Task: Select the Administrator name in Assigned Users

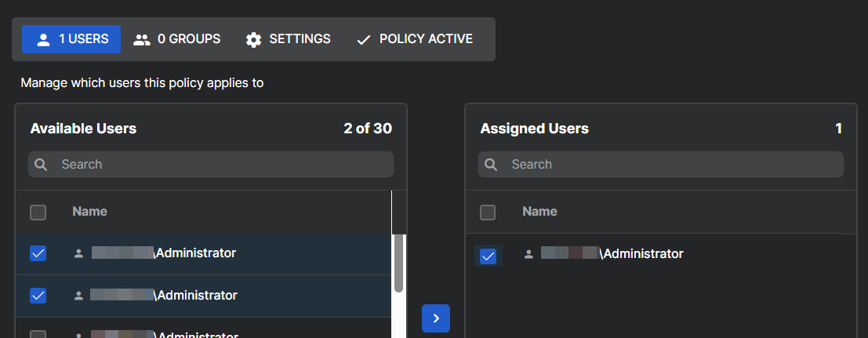Action: (x=612, y=254)
